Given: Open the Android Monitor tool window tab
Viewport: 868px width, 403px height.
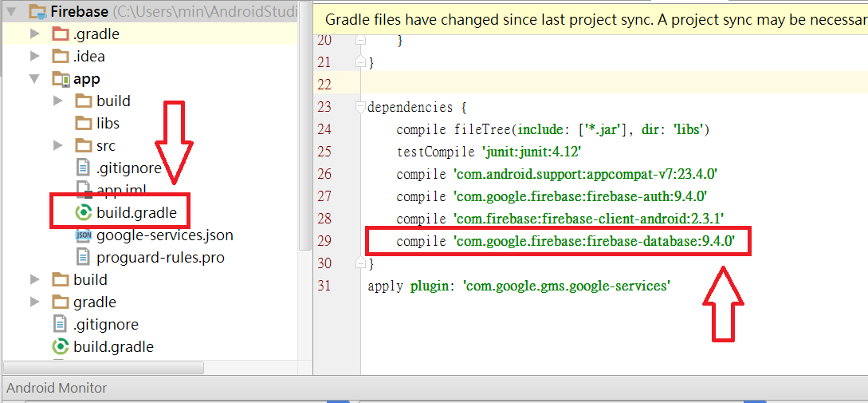Looking at the screenshot, I should pyautogui.click(x=57, y=388).
